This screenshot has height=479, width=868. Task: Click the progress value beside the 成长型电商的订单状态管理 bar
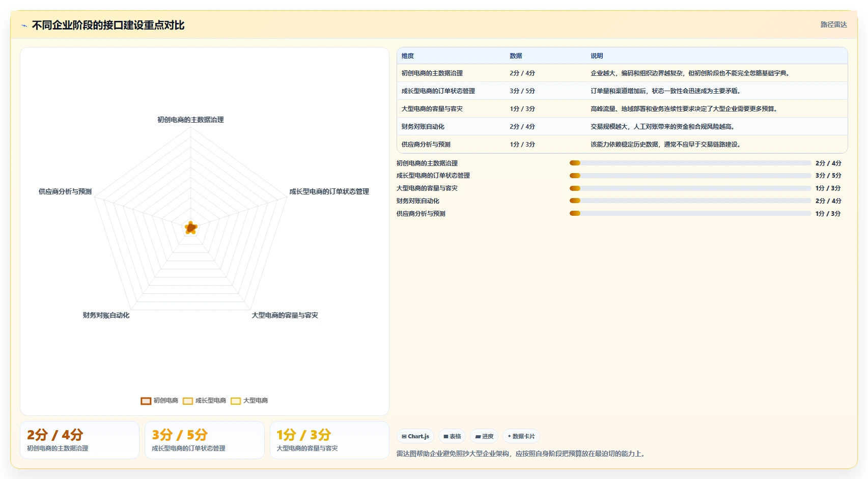pos(828,176)
